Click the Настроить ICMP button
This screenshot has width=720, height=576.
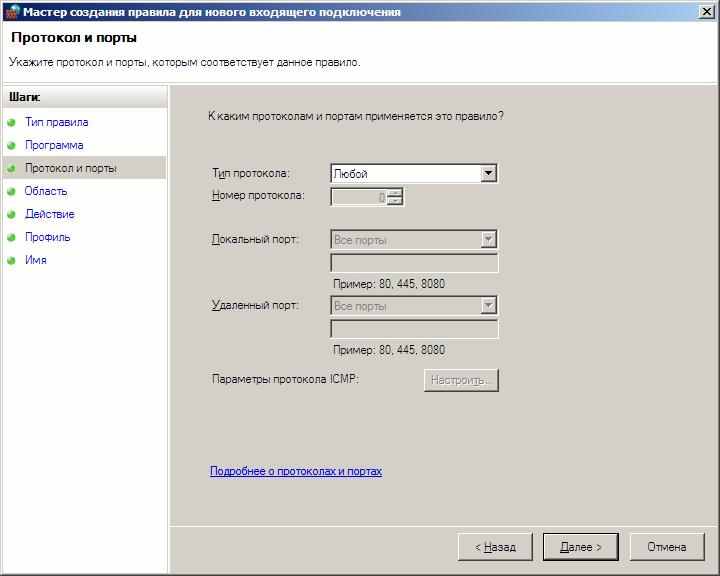pyautogui.click(x=461, y=380)
